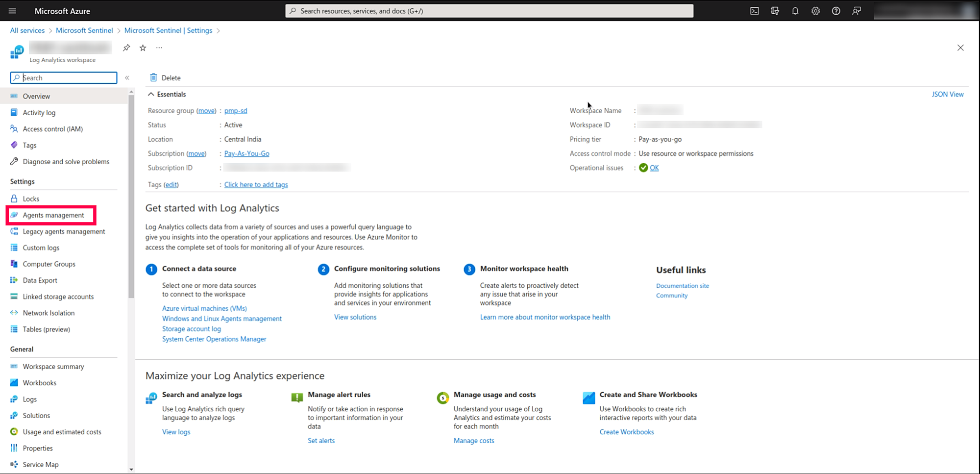Click the Network Isolation icon
This screenshot has width=980, height=474.
pyautogui.click(x=14, y=313)
